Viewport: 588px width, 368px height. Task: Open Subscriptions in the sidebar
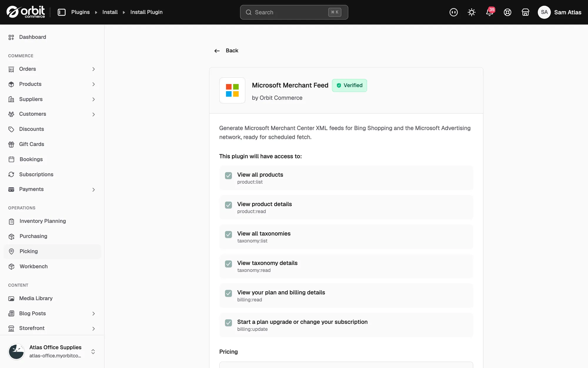(52, 174)
